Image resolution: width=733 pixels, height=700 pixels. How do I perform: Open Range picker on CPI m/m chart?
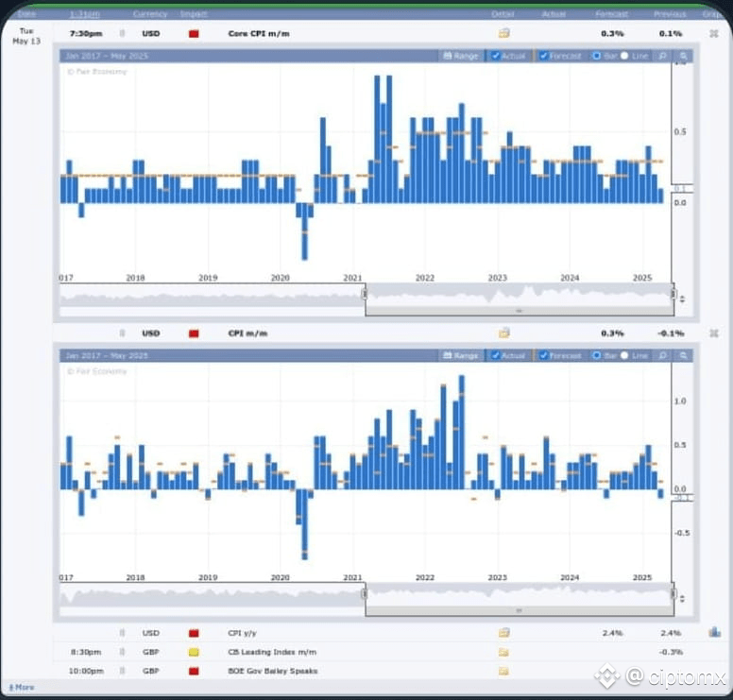coord(460,356)
